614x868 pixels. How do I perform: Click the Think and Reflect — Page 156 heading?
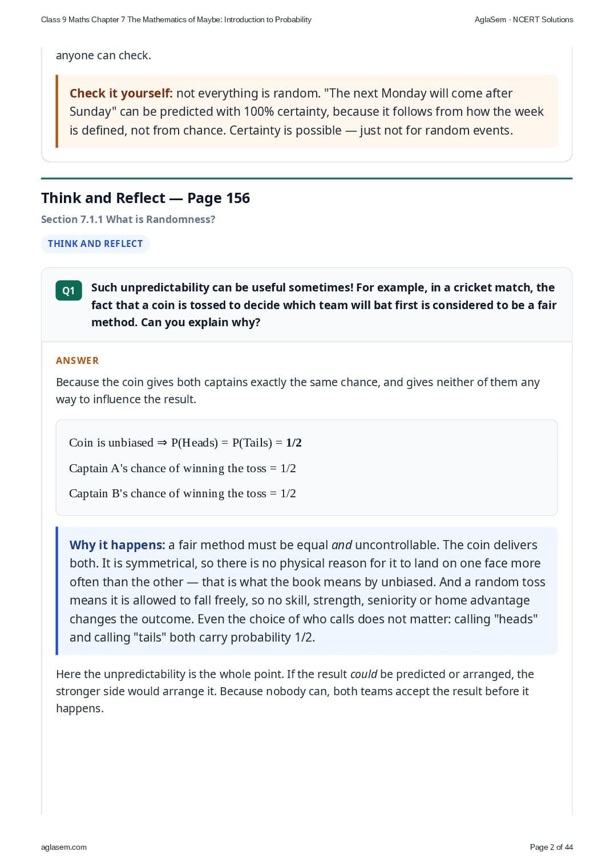tap(146, 198)
